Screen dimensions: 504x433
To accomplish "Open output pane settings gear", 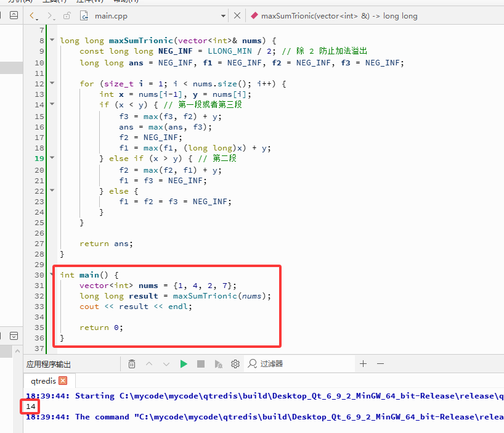I will point(235,364).
